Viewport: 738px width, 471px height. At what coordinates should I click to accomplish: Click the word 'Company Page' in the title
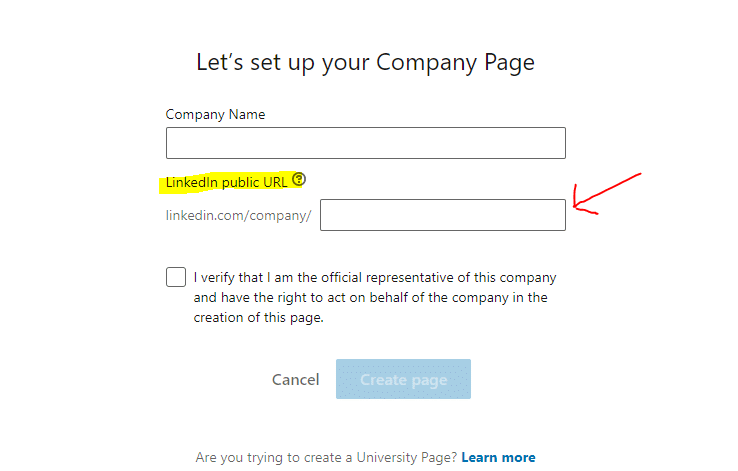tap(456, 63)
